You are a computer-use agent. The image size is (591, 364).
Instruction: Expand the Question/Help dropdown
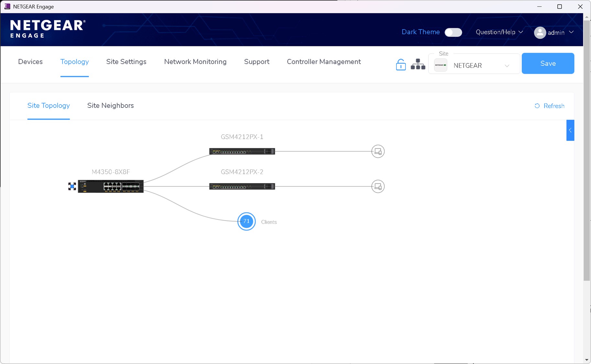[499, 32]
